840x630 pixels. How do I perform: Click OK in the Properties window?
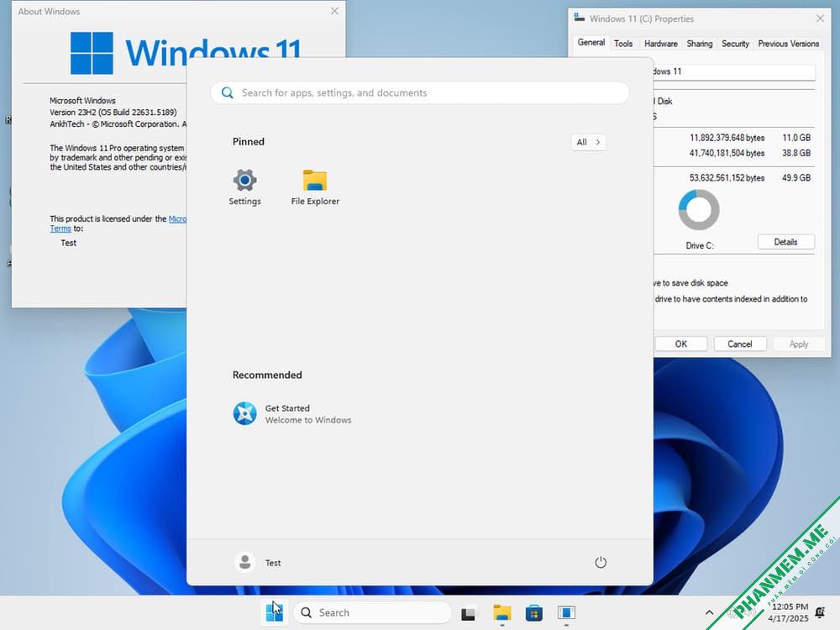tap(681, 344)
